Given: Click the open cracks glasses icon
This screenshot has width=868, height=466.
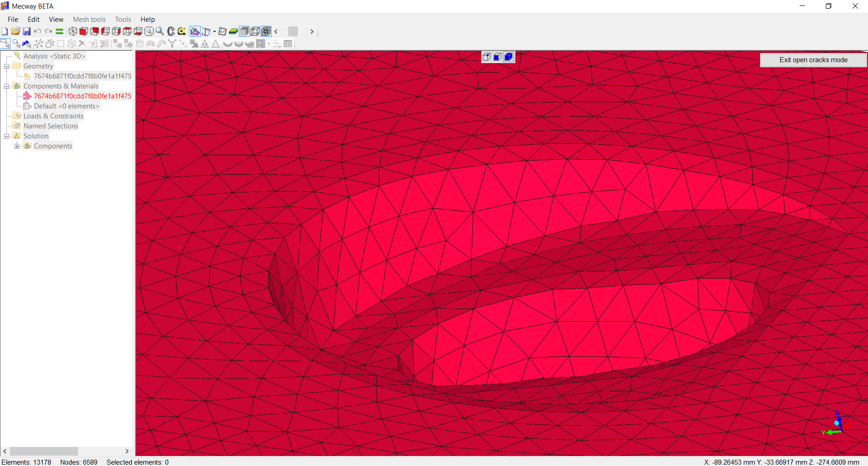Looking at the screenshot, I should pyautogui.click(x=195, y=31).
